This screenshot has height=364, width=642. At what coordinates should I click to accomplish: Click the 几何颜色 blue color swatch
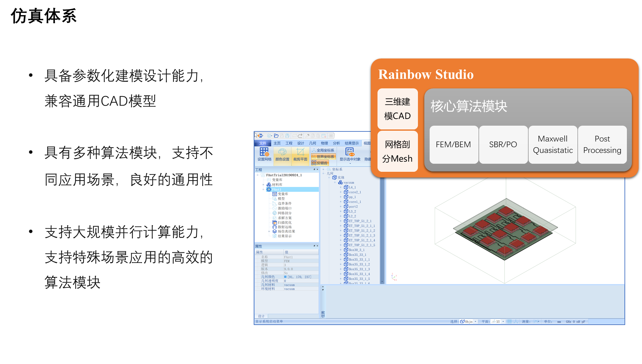click(285, 277)
